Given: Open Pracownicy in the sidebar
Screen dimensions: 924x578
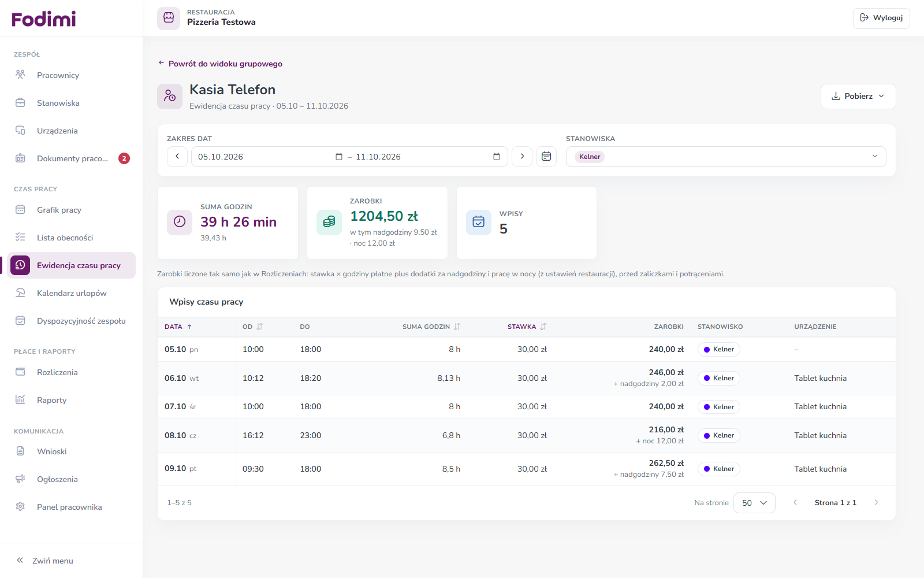Looking at the screenshot, I should (x=72, y=75).
